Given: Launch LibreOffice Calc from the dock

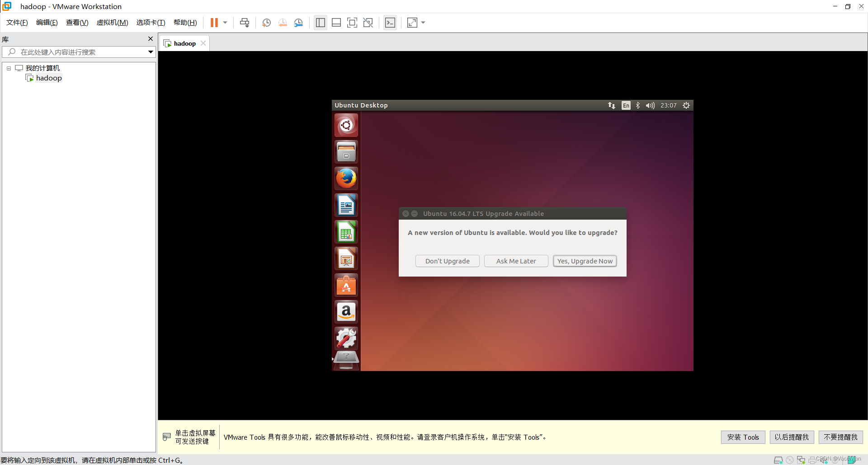Looking at the screenshot, I should pos(346,231).
